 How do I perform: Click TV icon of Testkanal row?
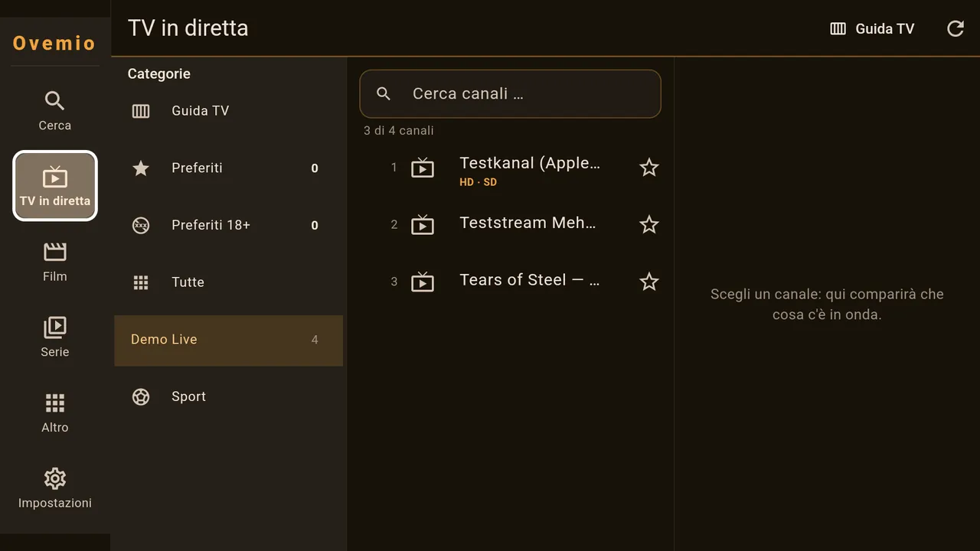(423, 168)
